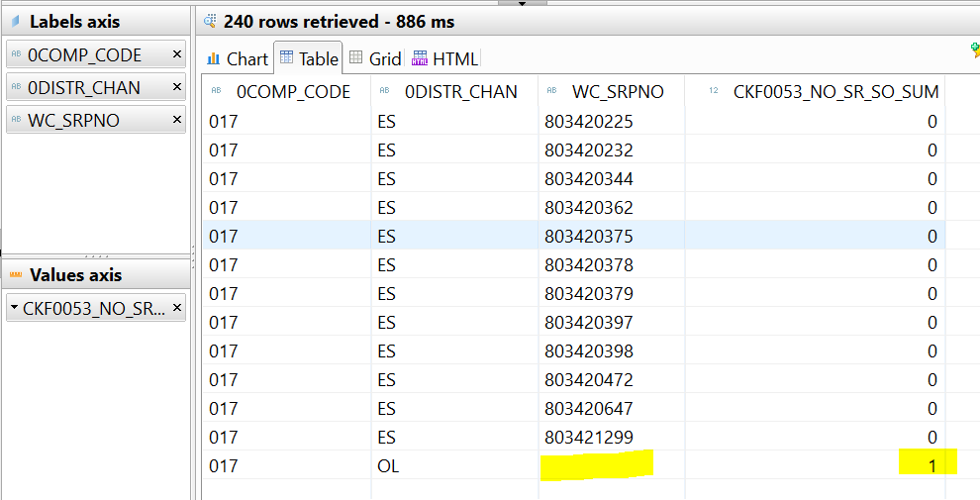Switch to the Chart tab
Image resolution: width=980 pixels, height=500 pixels.
pos(237,59)
